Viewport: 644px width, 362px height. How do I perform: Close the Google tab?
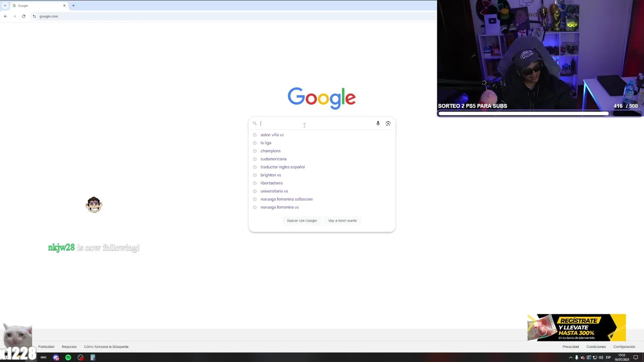[x=64, y=6]
